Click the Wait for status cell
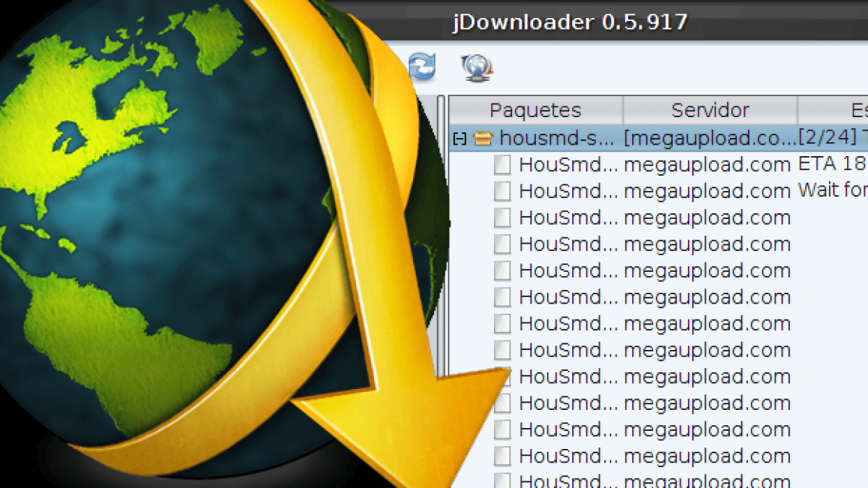The height and width of the screenshot is (488, 868). 833,190
